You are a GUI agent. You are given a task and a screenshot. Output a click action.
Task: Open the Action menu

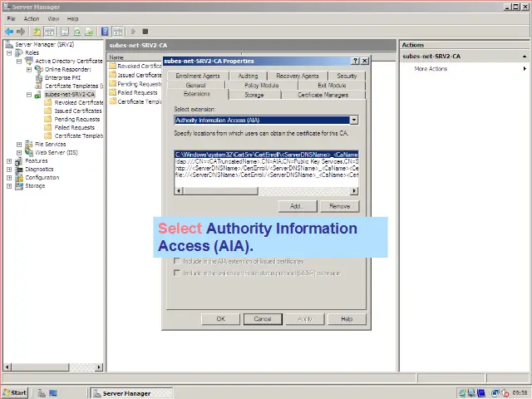pos(32,18)
